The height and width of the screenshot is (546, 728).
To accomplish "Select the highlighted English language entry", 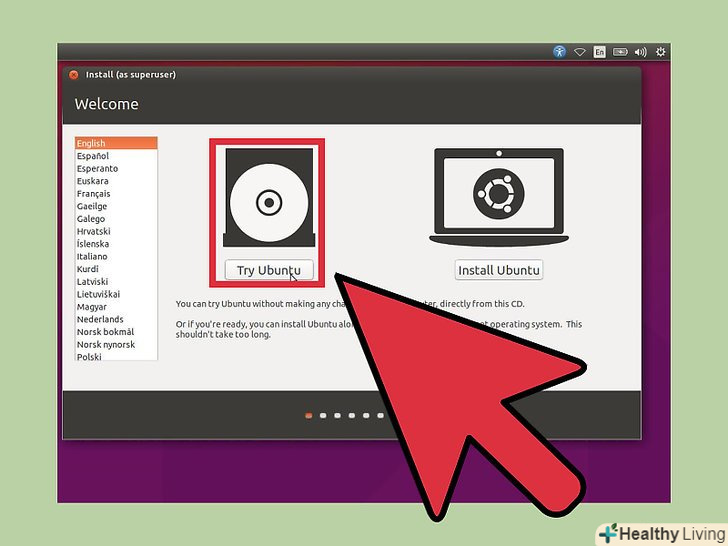I will [91, 144].
